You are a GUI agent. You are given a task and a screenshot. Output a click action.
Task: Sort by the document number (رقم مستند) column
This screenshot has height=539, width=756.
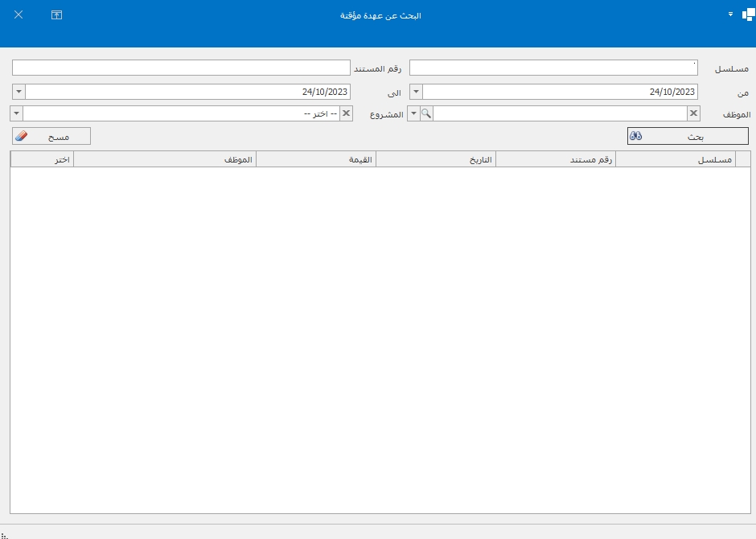[x=556, y=160]
